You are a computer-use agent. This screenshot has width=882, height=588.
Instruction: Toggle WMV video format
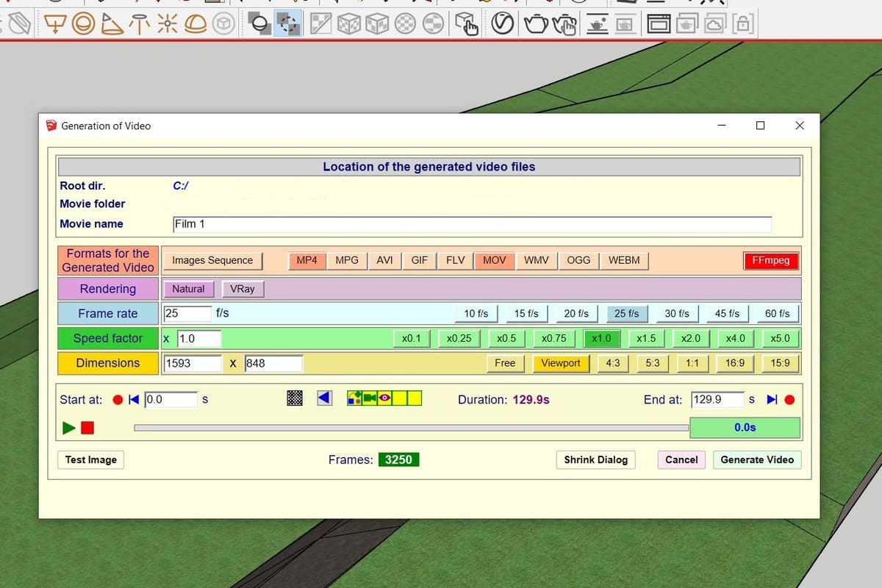click(x=536, y=260)
